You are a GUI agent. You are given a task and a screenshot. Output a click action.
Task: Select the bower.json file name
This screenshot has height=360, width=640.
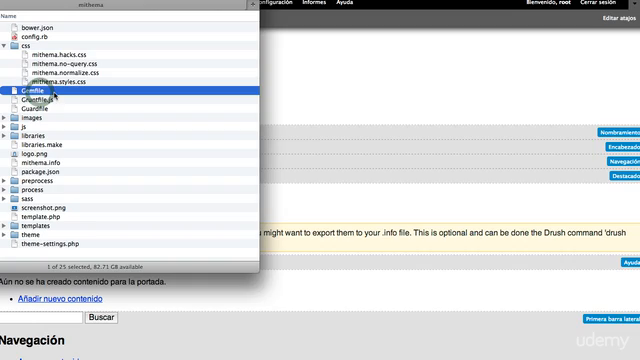click(37, 28)
